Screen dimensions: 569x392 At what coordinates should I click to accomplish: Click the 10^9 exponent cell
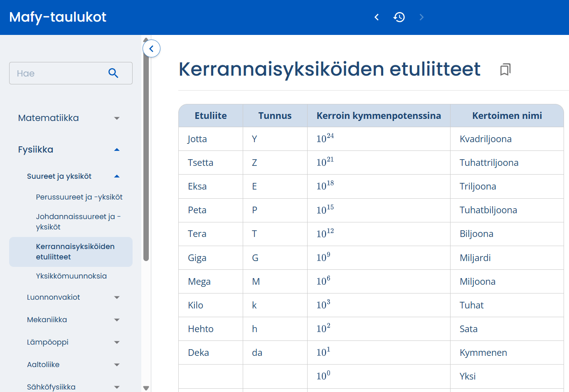pos(379,258)
